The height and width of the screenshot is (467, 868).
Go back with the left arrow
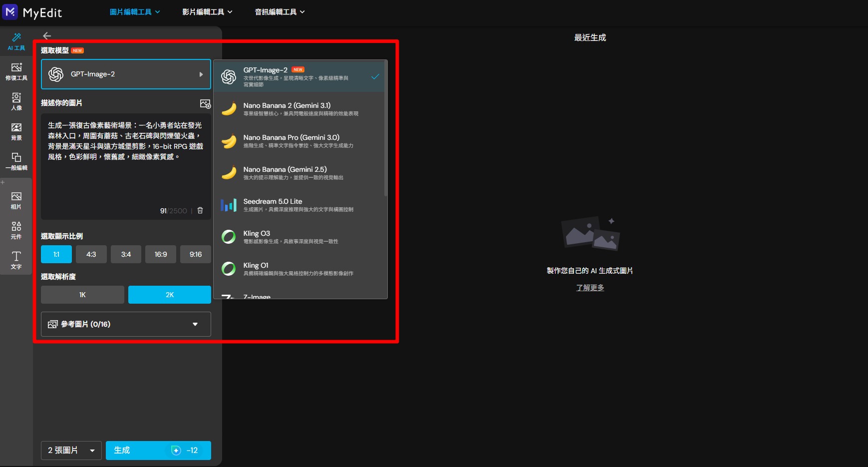click(x=47, y=36)
